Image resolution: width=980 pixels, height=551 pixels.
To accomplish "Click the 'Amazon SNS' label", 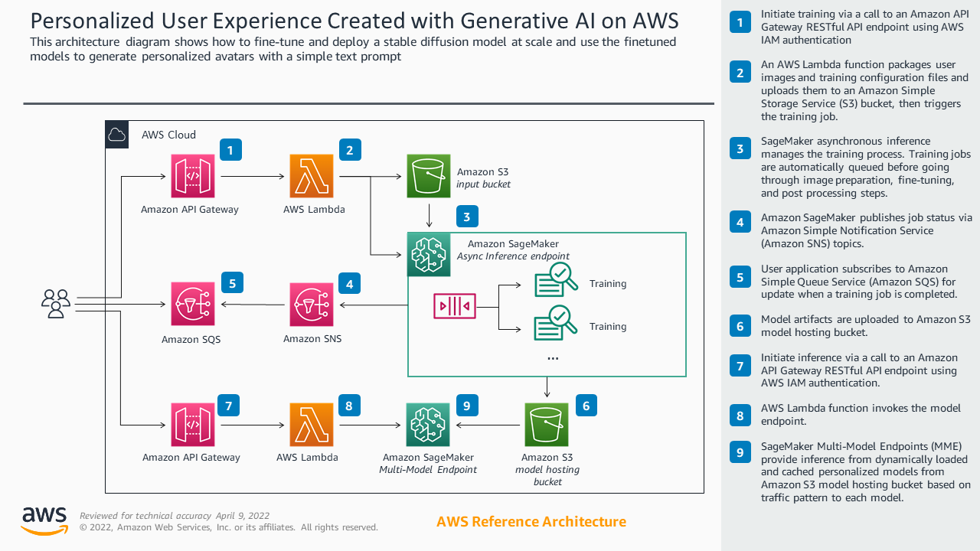I will tap(312, 338).
